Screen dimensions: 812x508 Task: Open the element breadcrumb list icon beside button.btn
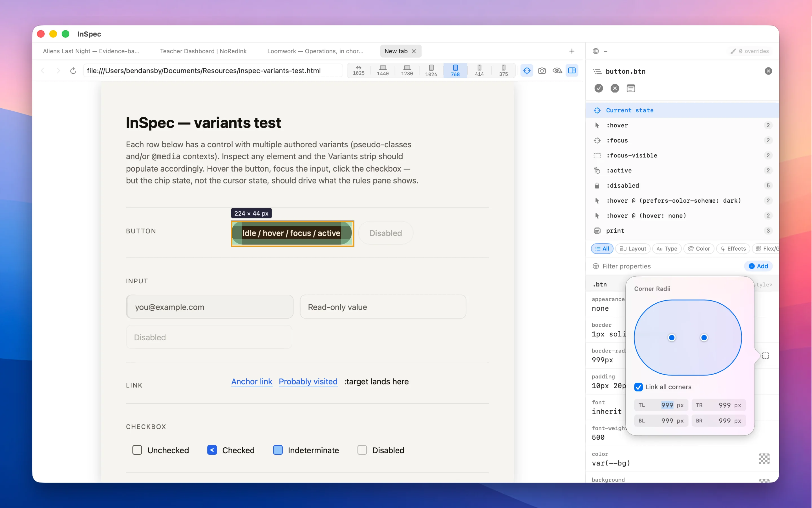[x=597, y=71]
